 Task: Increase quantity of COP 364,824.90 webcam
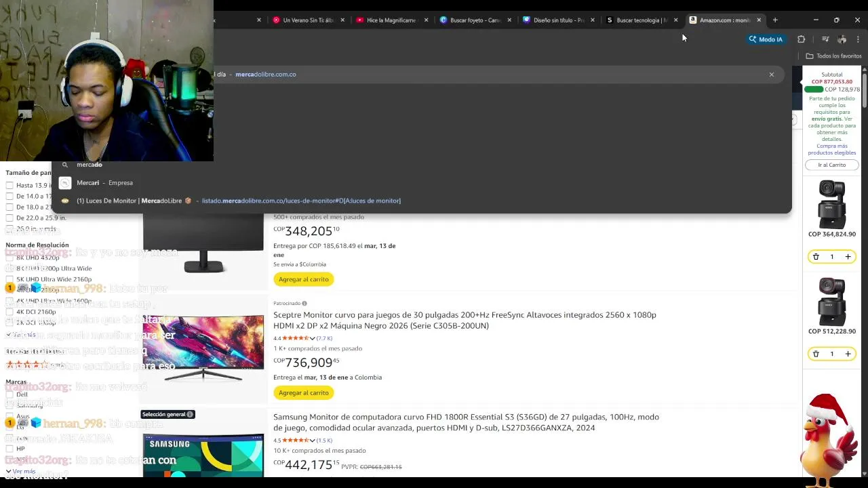tap(848, 257)
